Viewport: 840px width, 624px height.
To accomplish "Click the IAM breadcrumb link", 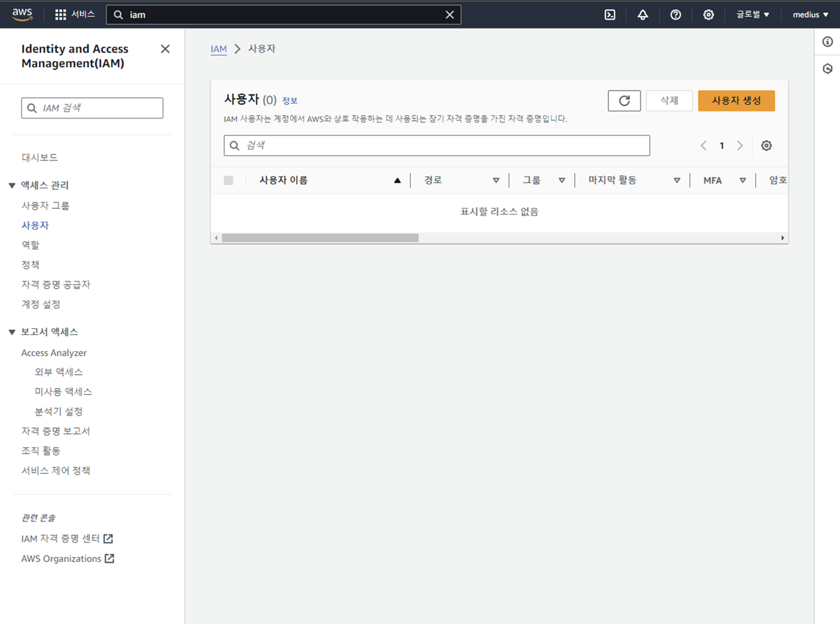I will pyautogui.click(x=218, y=49).
